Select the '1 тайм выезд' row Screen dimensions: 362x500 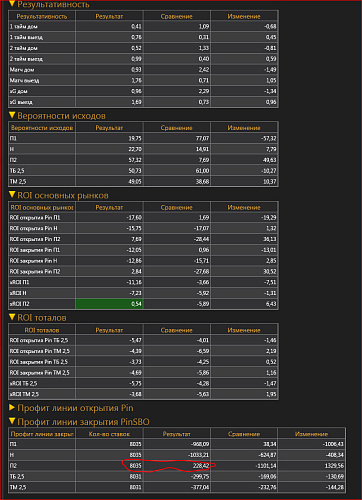pyautogui.click(x=143, y=37)
